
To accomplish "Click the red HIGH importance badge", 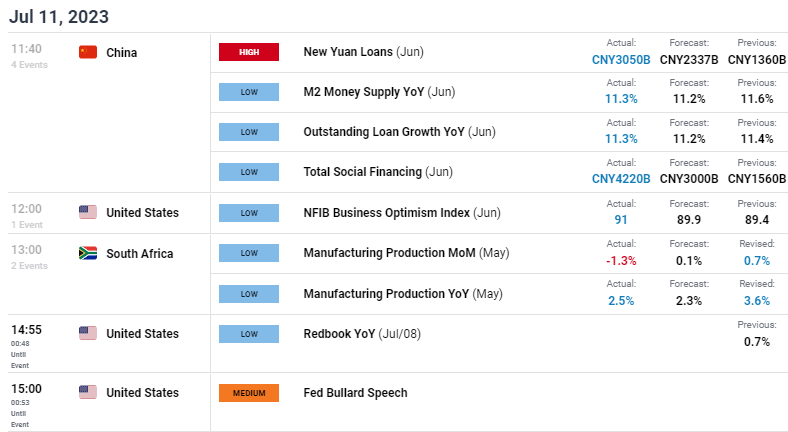I will coord(249,52).
